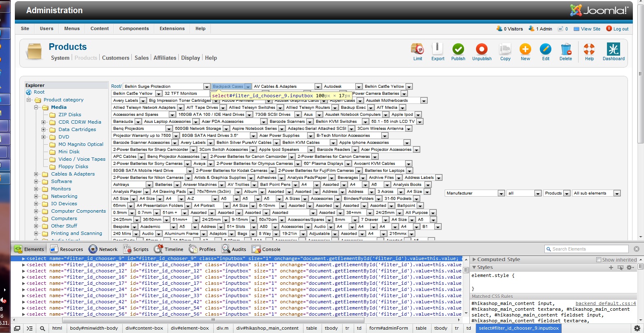Screen dimensions: 644x333
Task: Click the div#hikashop_main_content breadcrumb
Action: (268, 328)
